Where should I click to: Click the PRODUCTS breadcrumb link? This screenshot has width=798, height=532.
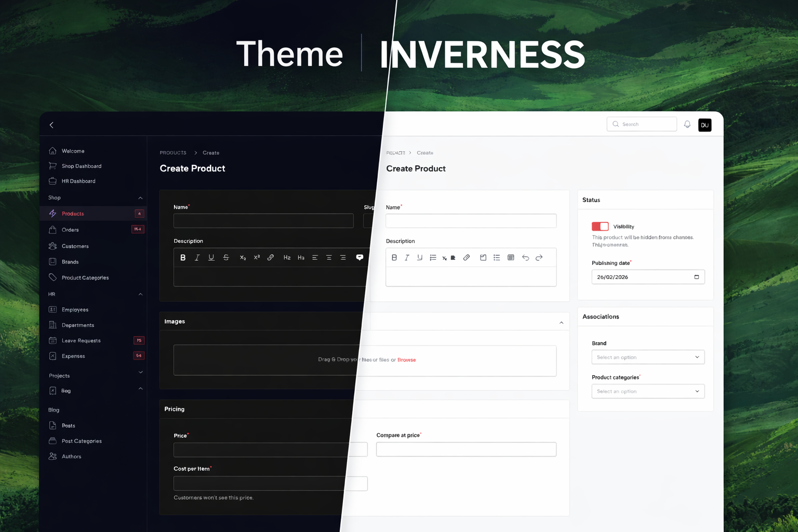coord(173,152)
